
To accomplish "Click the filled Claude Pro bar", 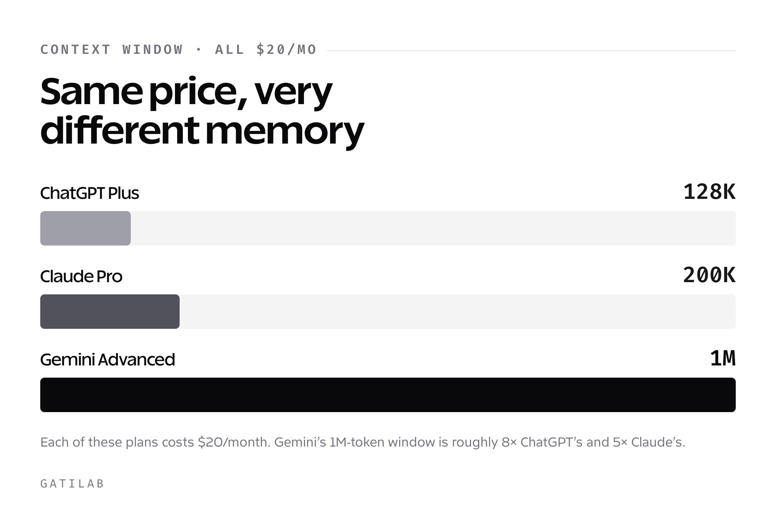I will (x=110, y=312).
